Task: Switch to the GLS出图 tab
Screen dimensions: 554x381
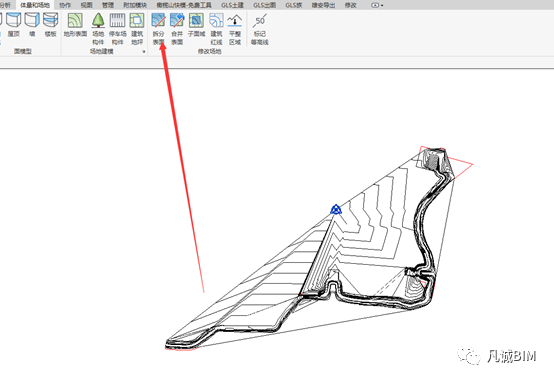Action: tap(264, 5)
